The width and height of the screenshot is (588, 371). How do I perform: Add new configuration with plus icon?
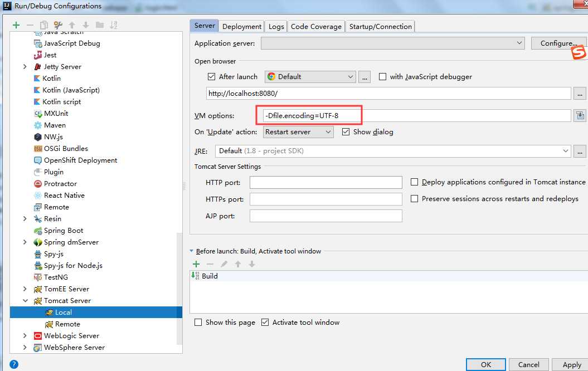coord(16,25)
